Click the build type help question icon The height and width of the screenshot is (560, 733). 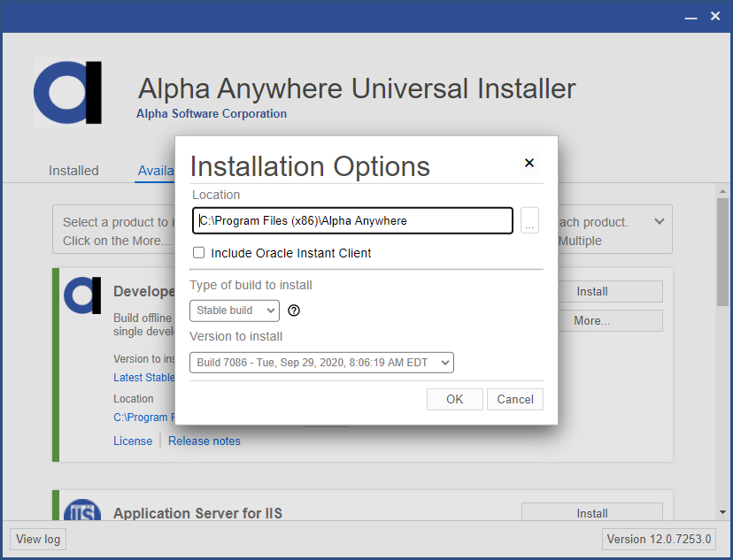pyautogui.click(x=294, y=311)
